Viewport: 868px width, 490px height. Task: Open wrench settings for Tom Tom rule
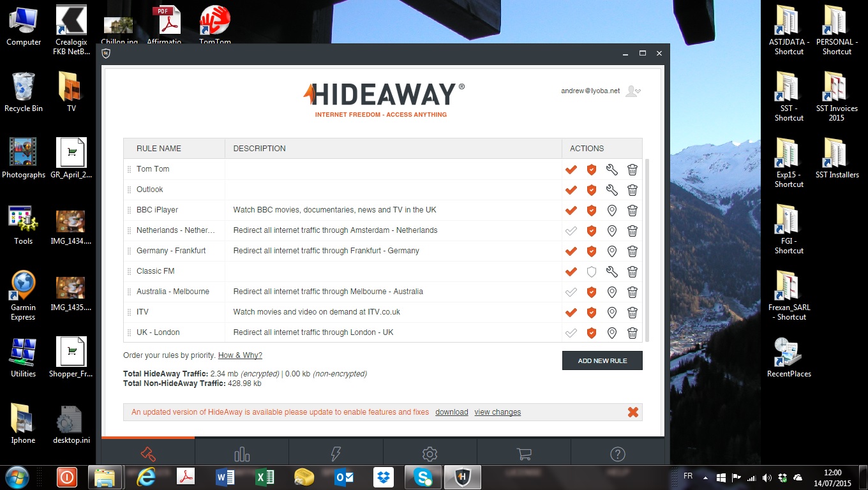tap(611, 170)
